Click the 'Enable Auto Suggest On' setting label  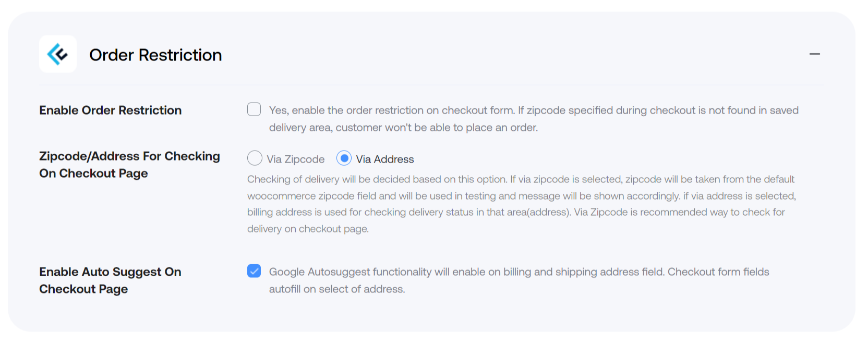[x=110, y=280]
